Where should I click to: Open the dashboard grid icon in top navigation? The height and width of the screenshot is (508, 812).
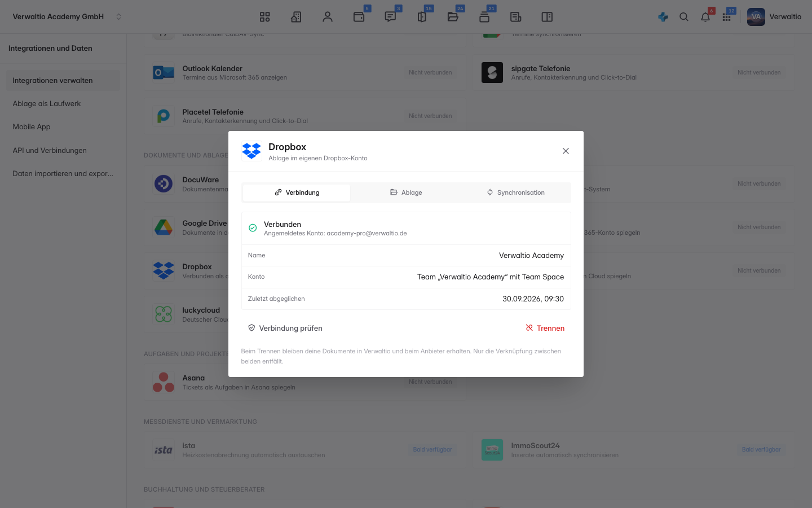pos(264,17)
